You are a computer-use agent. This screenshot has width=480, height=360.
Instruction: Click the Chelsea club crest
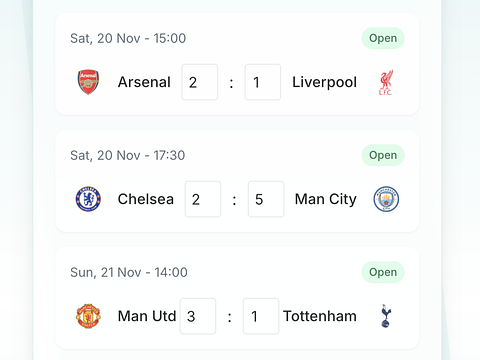coord(88,199)
